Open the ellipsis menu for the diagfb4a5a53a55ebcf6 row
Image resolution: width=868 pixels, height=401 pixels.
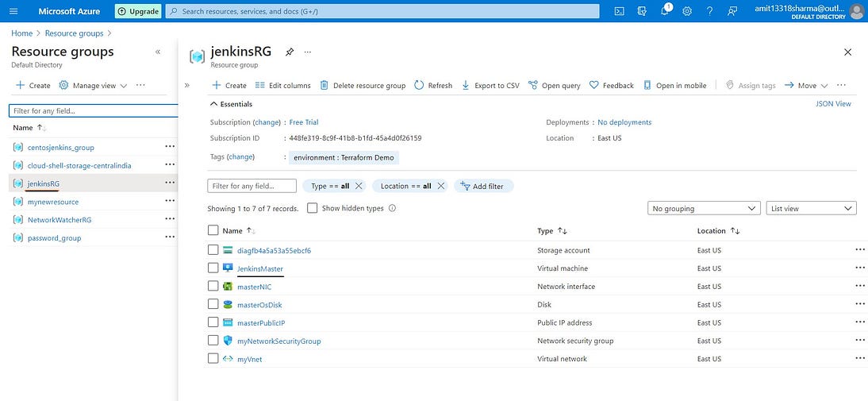click(x=860, y=250)
